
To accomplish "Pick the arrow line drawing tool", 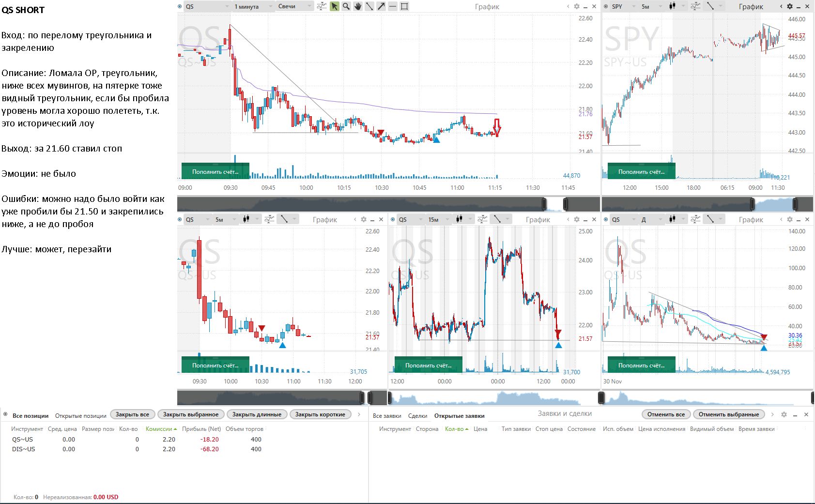I will 381,6.
